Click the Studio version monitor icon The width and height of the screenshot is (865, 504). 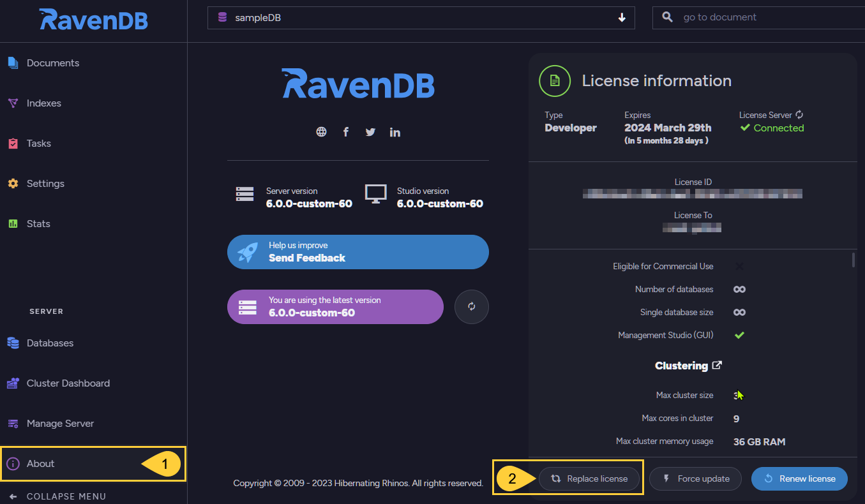(x=375, y=194)
